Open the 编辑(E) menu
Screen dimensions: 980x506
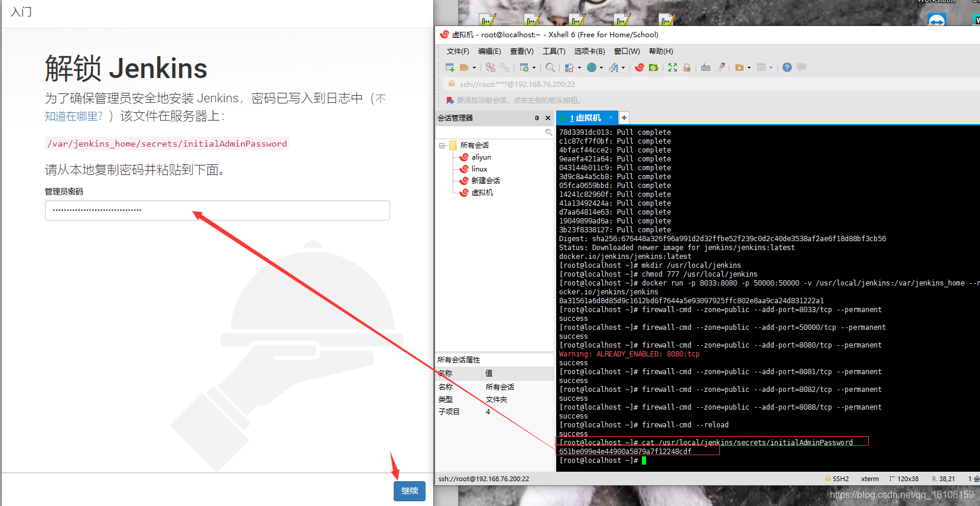489,51
